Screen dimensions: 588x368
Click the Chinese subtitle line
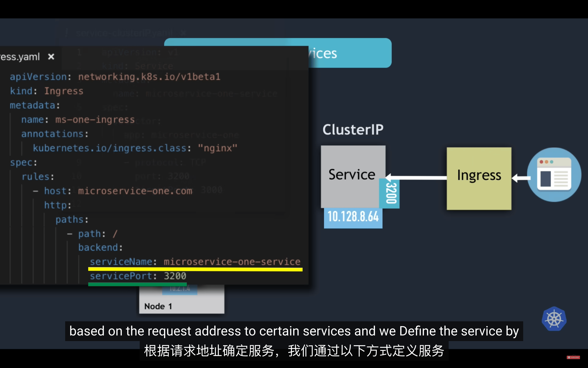click(294, 351)
